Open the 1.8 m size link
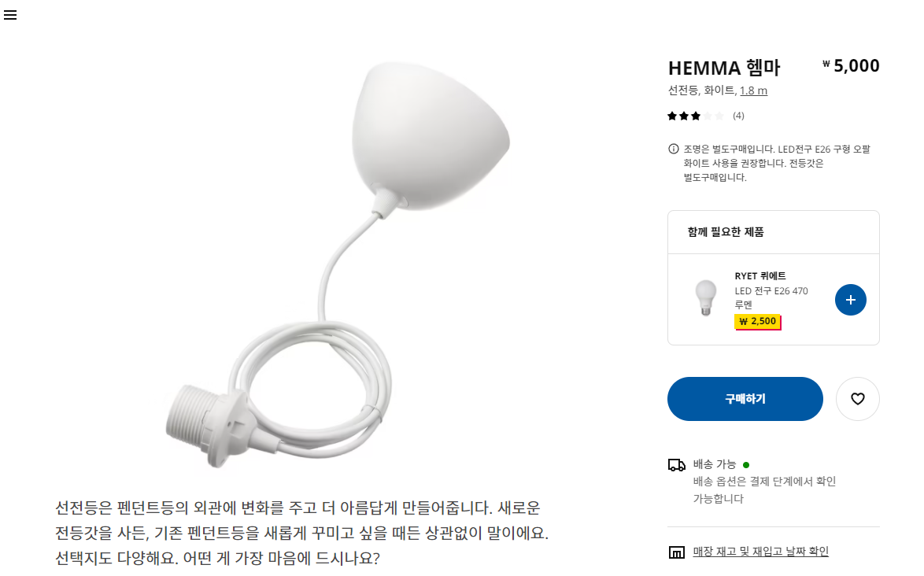 [754, 90]
